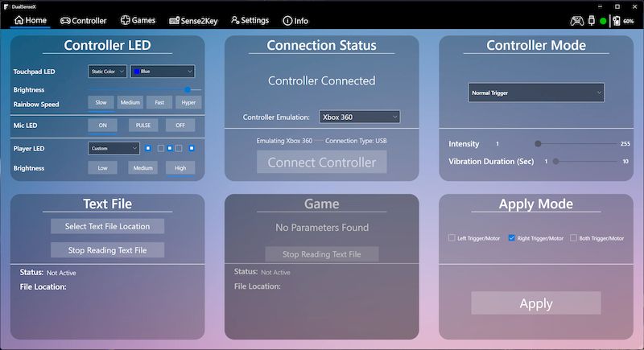Click the green connection indicator dot

[603, 21]
